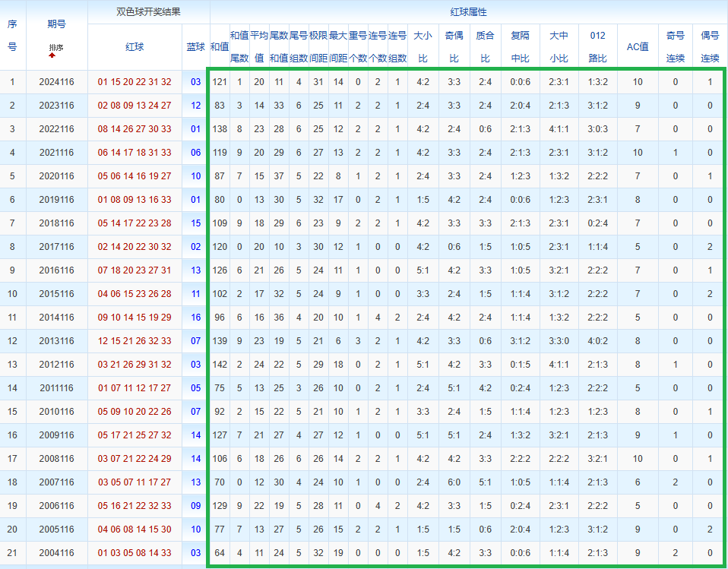728x569 pixels.
Task: Click ratio 0:6 under 奇偶比 in row 2017116
Action: click(x=454, y=247)
